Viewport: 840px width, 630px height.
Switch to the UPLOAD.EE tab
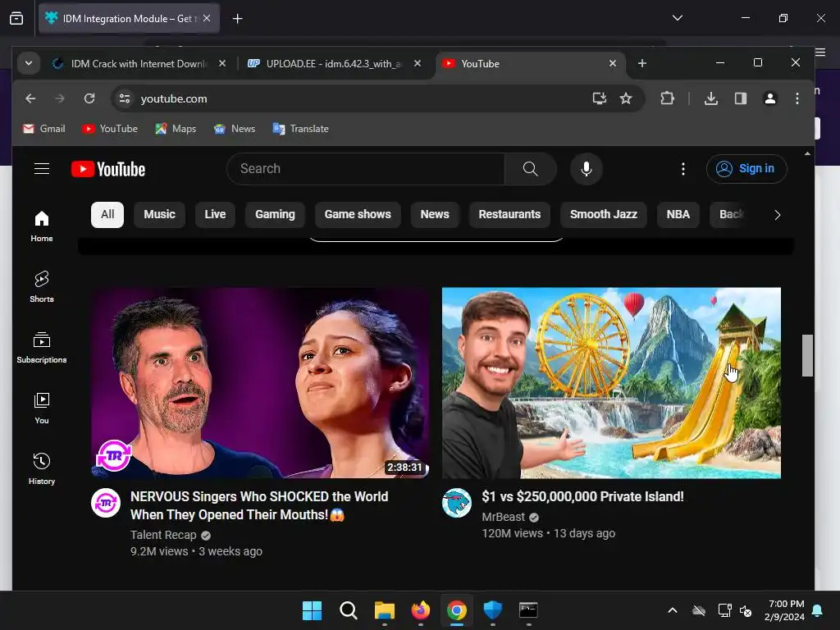coord(333,64)
